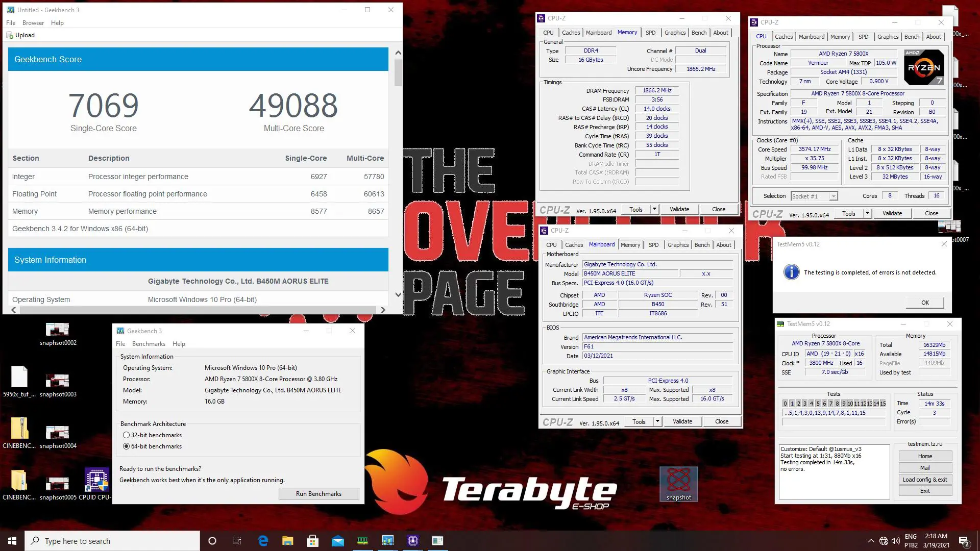Viewport: 980px width, 551px height.
Task: Click Close in Mainboard CPU-Z window
Action: click(722, 421)
